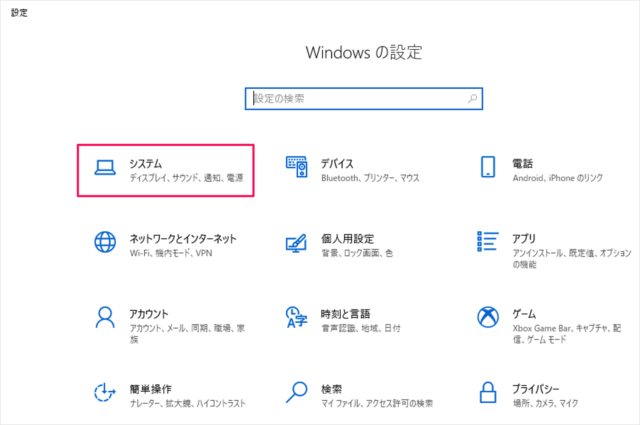Click description 'Bluetooth、プリンター、マウス'

[x=370, y=178]
